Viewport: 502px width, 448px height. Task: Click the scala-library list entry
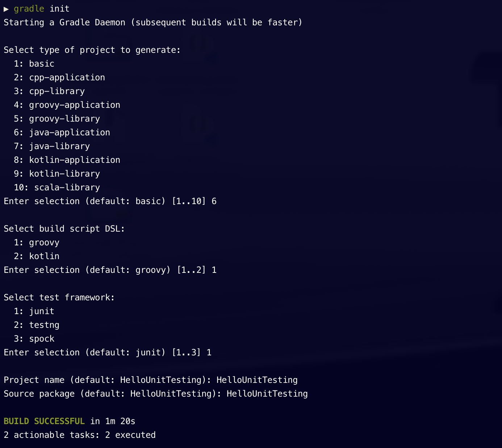coord(57,187)
